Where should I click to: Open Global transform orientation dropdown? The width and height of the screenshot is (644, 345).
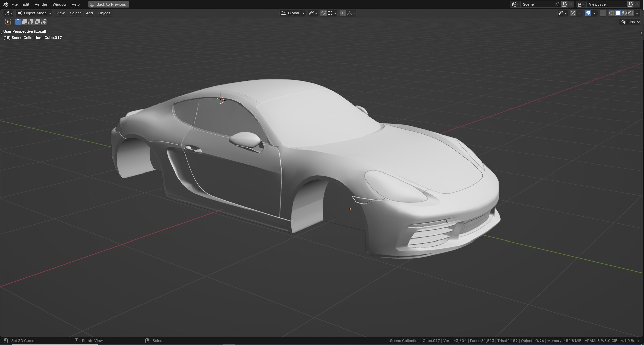tap(293, 13)
